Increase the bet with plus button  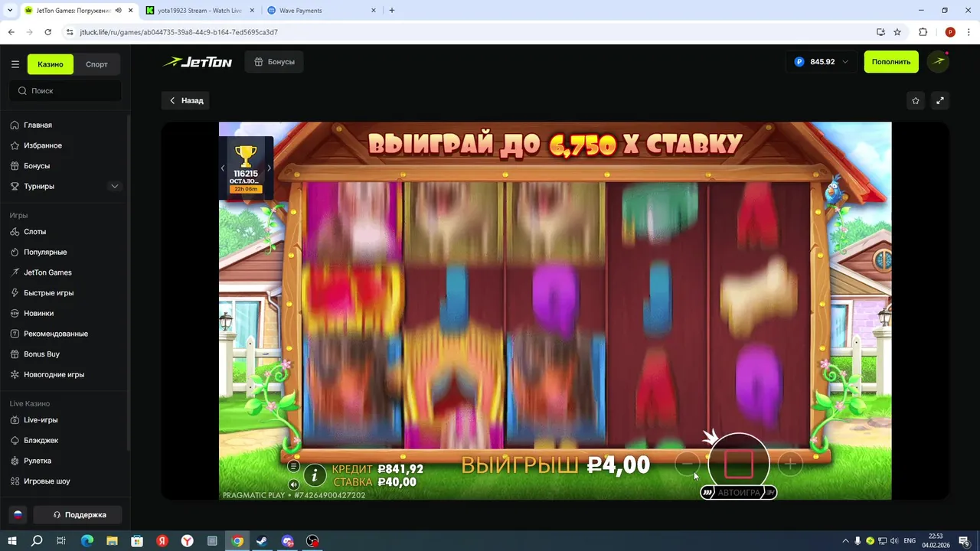790,463
